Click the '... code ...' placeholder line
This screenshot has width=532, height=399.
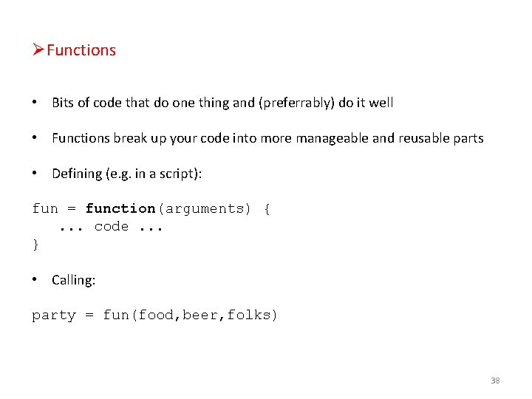(112, 227)
